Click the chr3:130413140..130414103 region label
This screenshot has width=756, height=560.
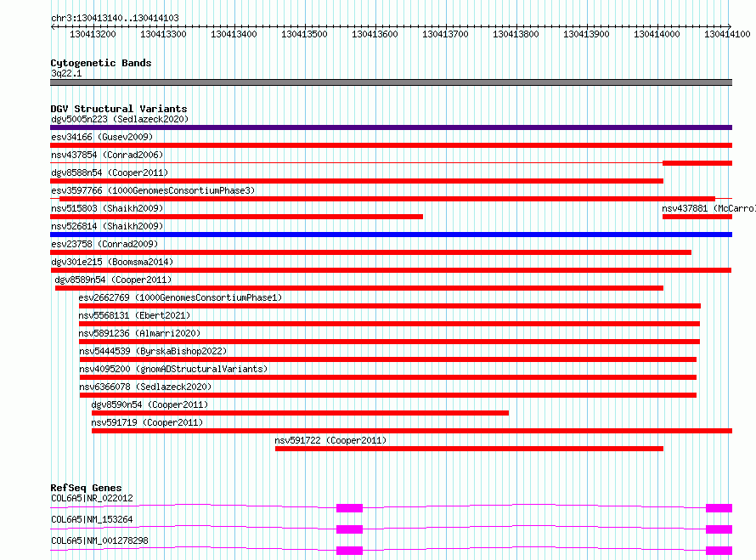pos(115,18)
